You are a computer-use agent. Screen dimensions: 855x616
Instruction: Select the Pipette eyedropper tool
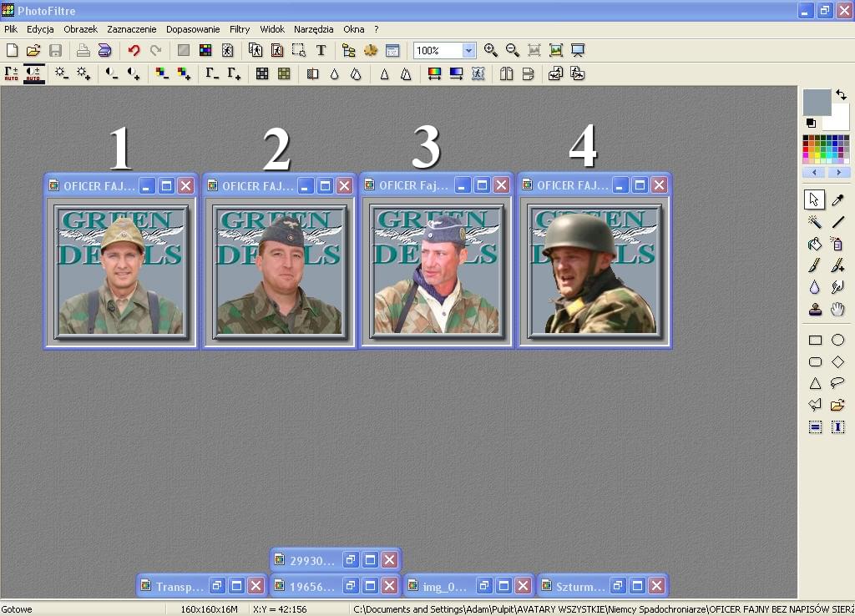point(837,200)
